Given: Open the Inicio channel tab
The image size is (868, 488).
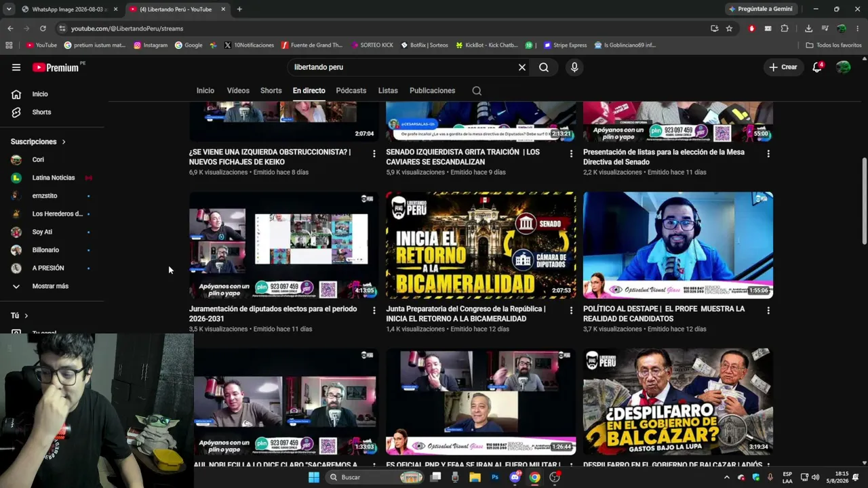Looking at the screenshot, I should 205,91.
